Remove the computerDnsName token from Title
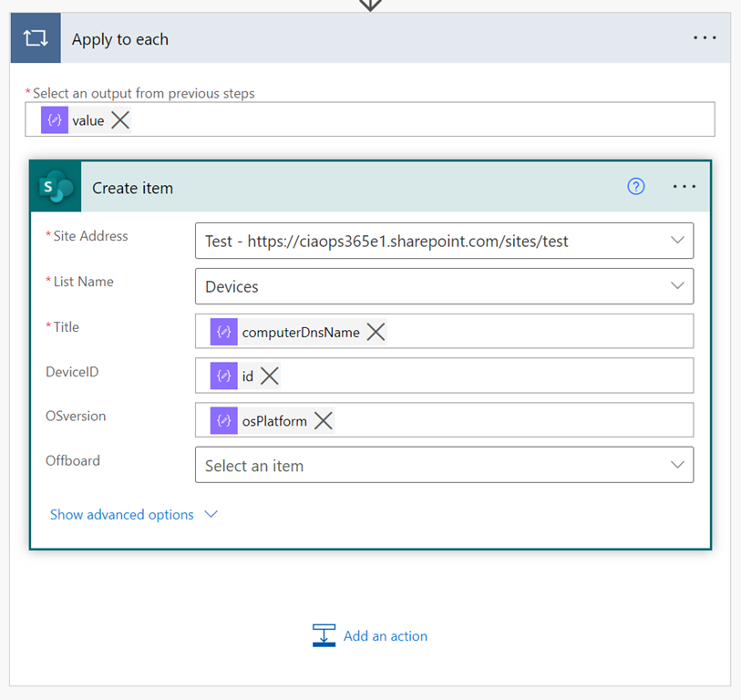Viewport: 741px width, 700px height. click(376, 332)
